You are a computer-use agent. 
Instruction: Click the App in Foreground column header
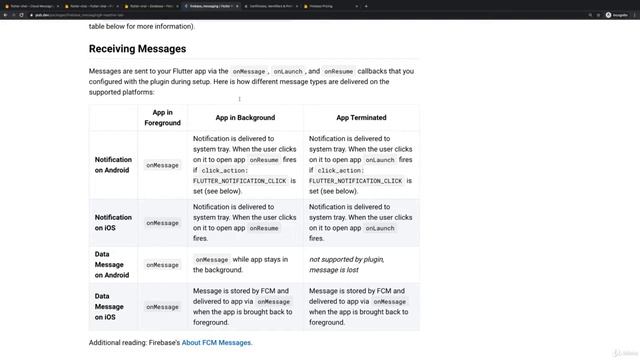click(x=162, y=118)
